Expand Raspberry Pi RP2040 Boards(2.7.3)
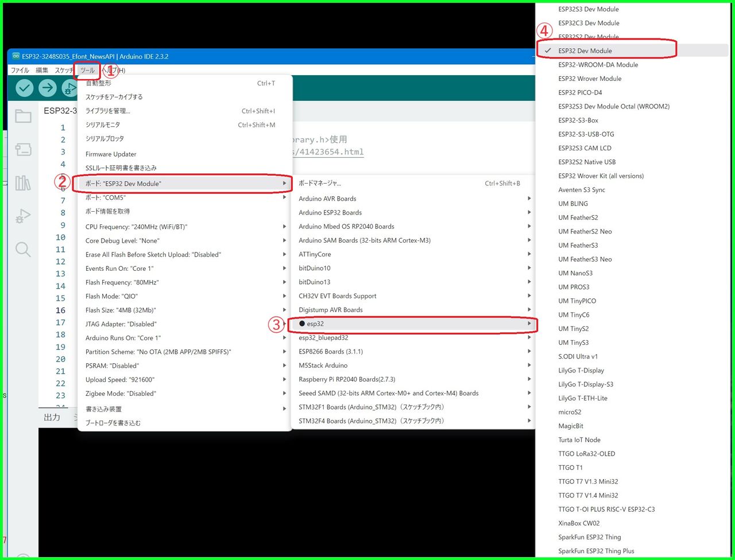 pos(413,379)
